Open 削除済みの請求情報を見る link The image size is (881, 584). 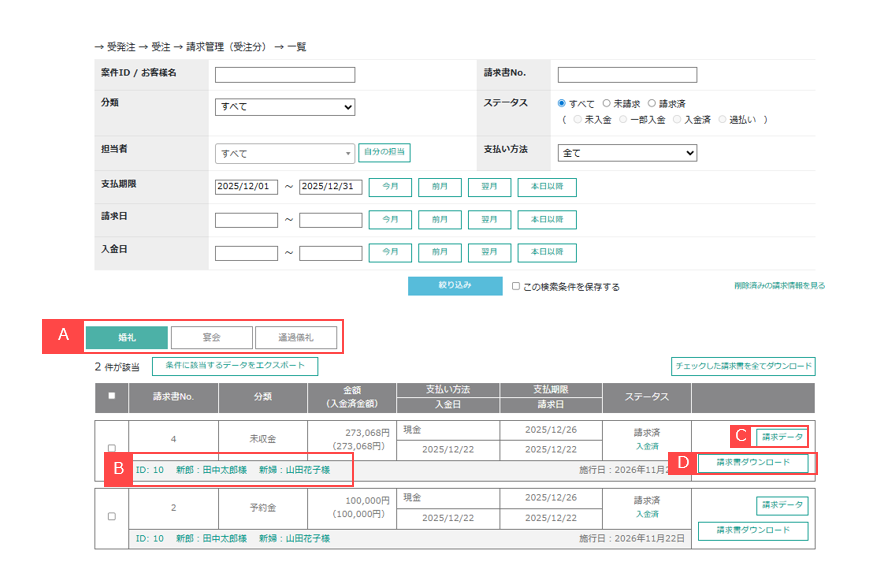779,286
